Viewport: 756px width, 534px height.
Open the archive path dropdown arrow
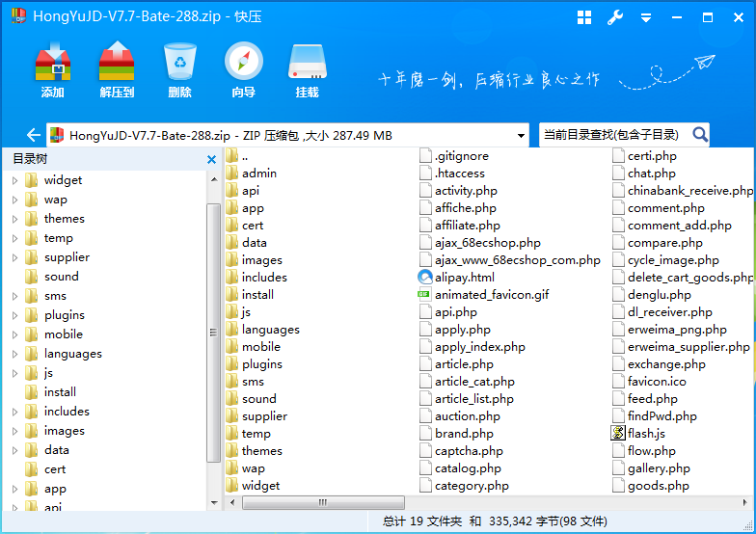click(x=521, y=135)
